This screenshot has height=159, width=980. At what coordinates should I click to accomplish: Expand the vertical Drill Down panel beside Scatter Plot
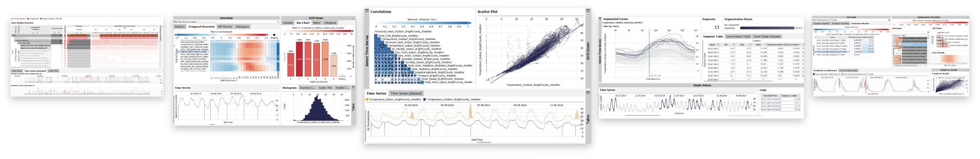[x=588, y=51]
